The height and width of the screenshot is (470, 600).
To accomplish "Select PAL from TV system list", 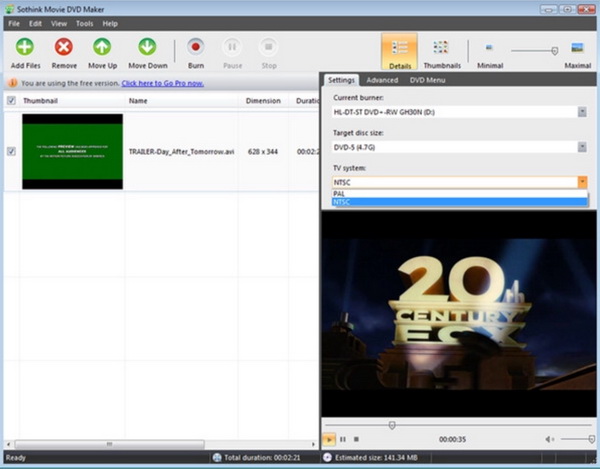I will click(340, 193).
